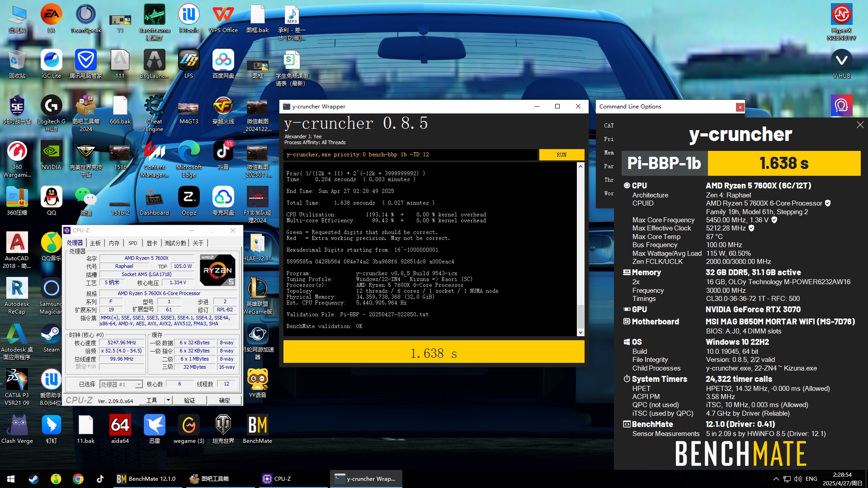Click the CPU-Z 确定 button

pyautogui.click(x=224, y=400)
